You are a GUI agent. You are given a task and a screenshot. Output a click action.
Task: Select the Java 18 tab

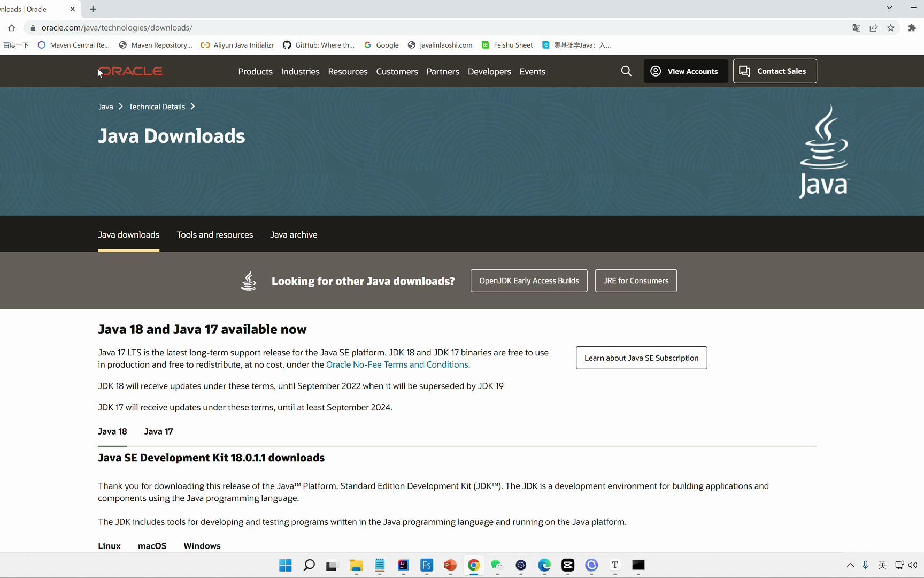[112, 431]
